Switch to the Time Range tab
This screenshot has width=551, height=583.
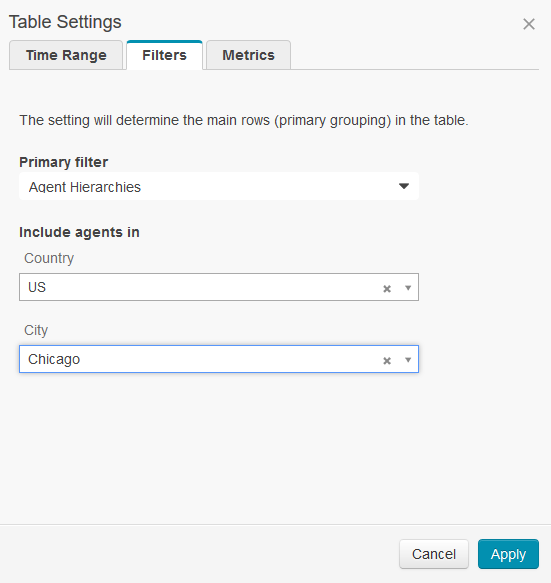coord(66,55)
